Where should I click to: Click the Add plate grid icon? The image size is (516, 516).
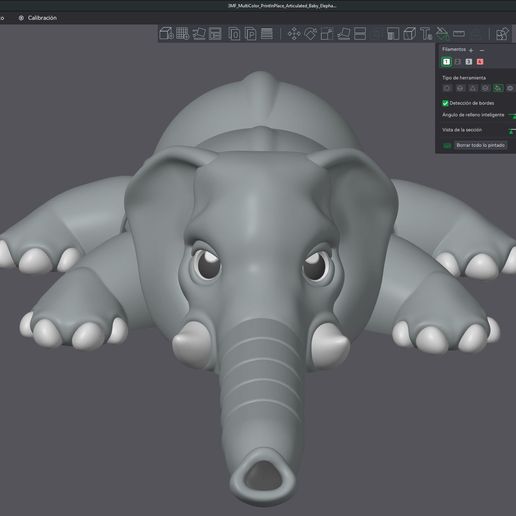pyautogui.click(x=182, y=34)
